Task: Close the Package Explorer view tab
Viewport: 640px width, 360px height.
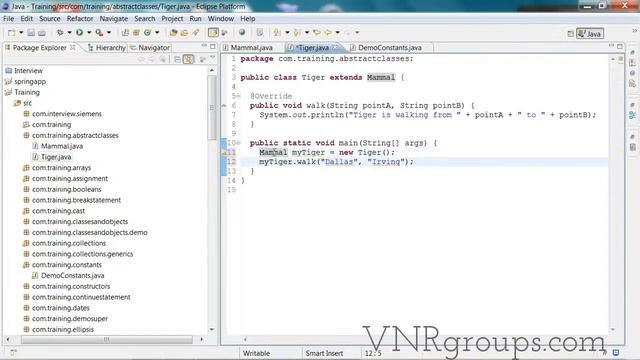Action: point(73,47)
